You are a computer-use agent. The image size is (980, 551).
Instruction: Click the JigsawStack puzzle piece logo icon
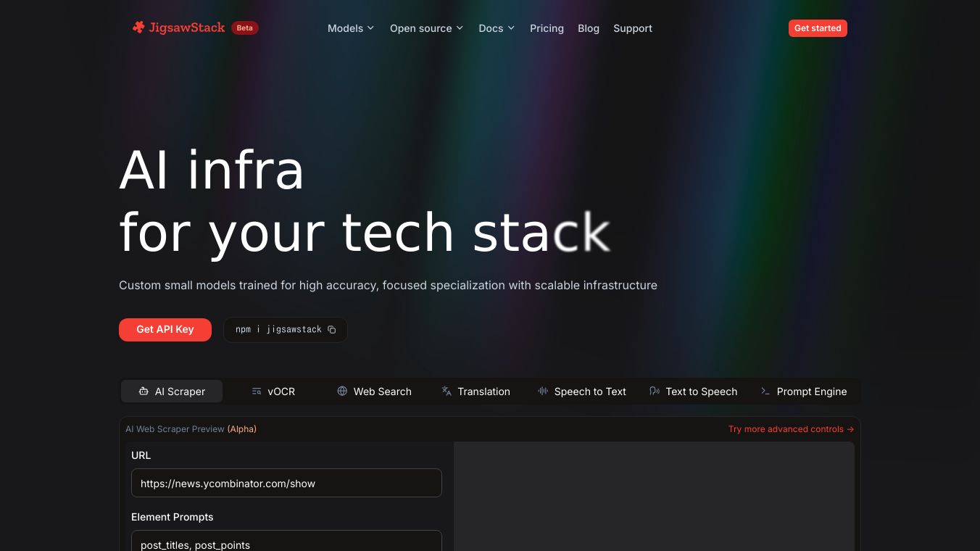(138, 28)
